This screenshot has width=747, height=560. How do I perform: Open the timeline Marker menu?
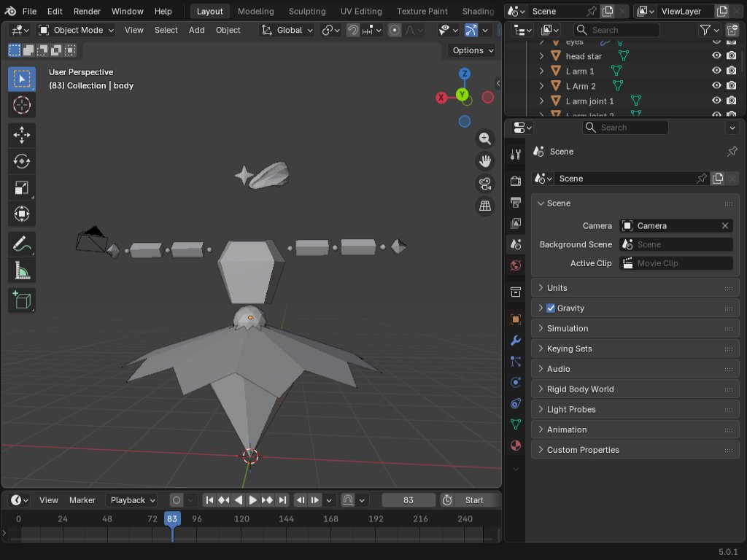(82, 500)
